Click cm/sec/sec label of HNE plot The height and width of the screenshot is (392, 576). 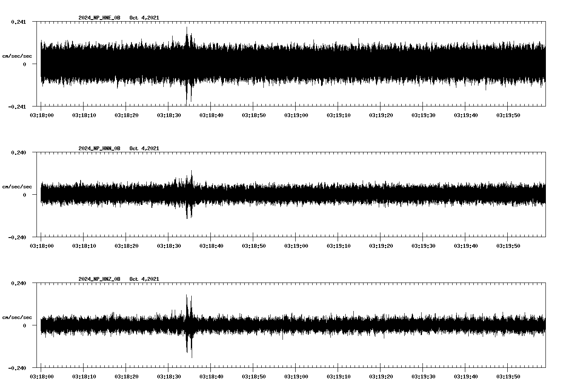click(17, 56)
